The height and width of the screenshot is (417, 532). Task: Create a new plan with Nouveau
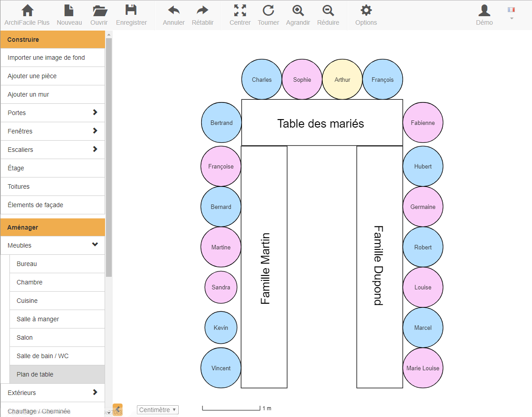69,11
